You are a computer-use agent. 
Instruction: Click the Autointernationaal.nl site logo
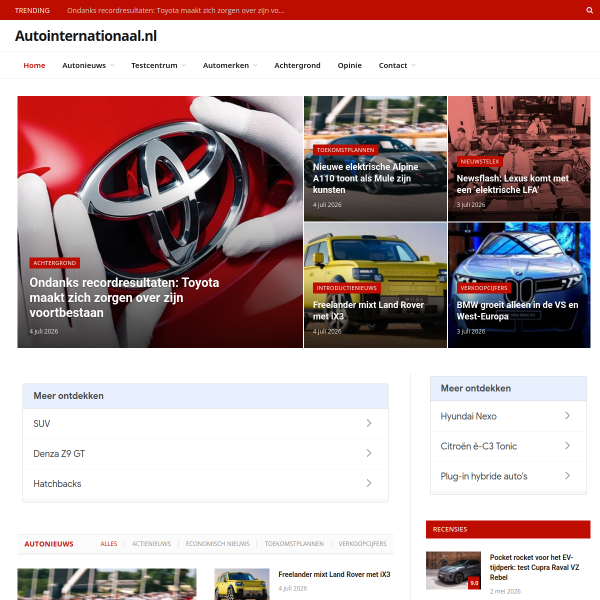coord(86,36)
